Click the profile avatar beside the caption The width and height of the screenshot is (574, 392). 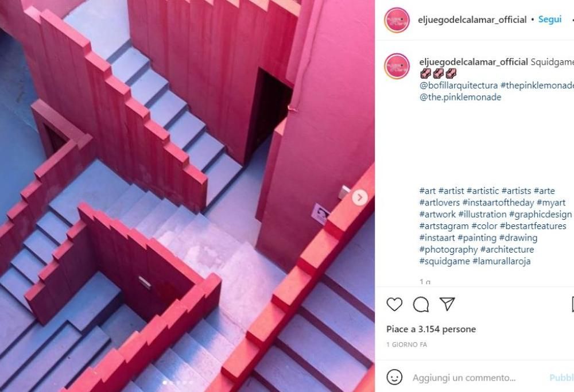click(397, 66)
